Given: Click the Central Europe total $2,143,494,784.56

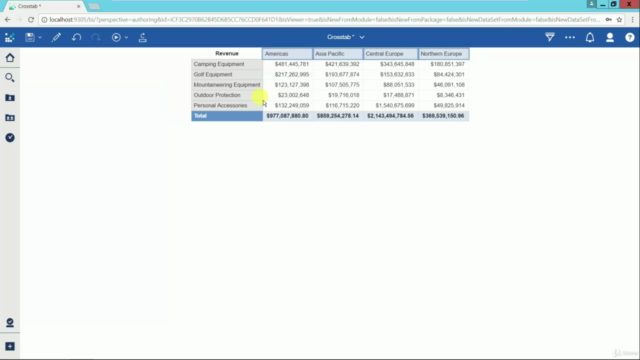Looking at the screenshot, I should [390, 116].
